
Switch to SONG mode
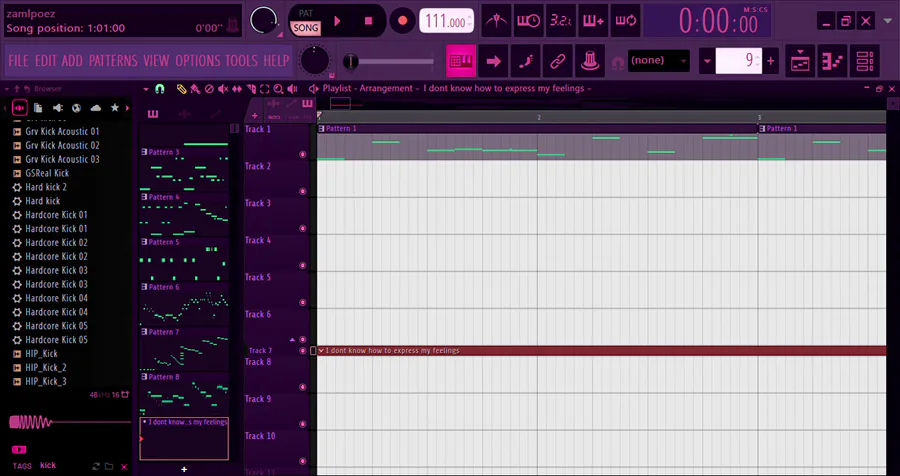click(x=306, y=28)
